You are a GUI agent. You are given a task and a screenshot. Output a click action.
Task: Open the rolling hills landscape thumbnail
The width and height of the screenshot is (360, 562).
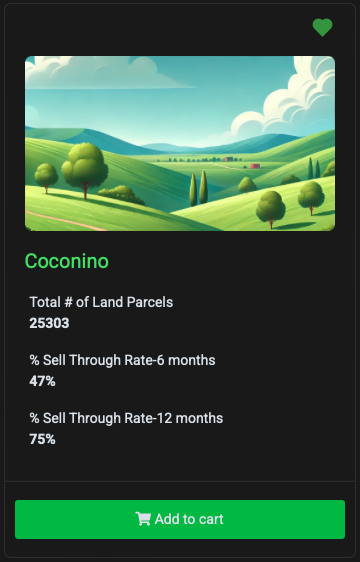(x=180, y=143)
